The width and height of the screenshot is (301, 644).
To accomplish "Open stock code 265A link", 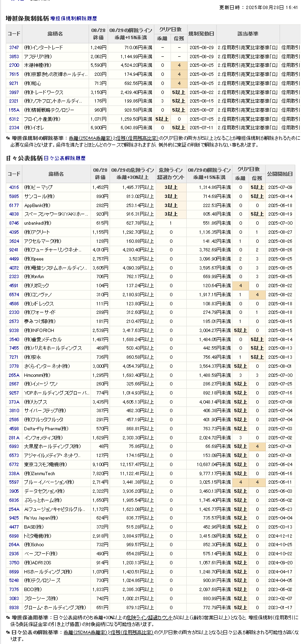I will pyautogui.click(x=14, y=375).
